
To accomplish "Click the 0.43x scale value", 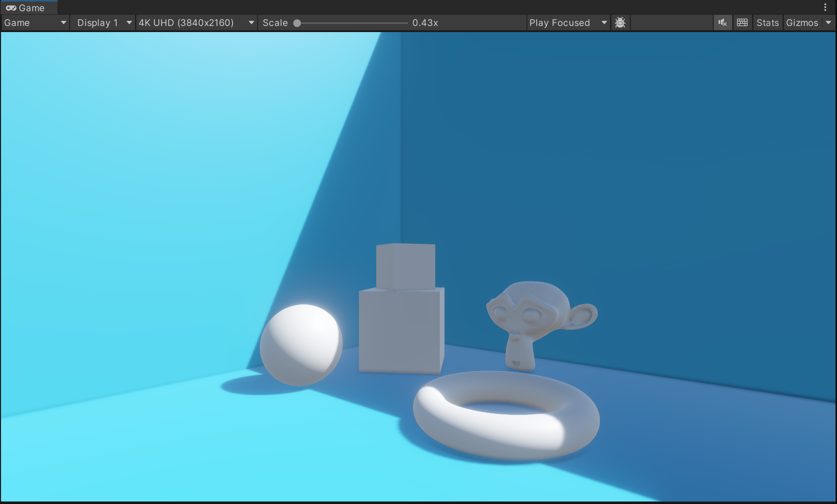I will pyautogui.click(x=425, y=23).
